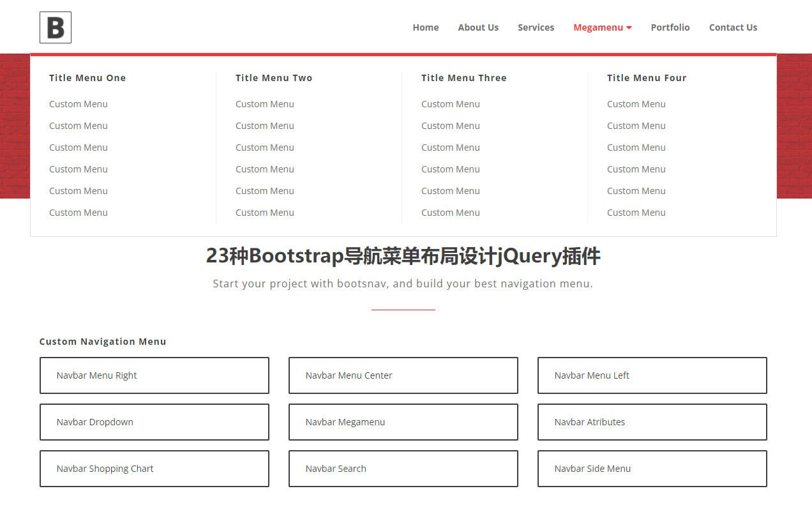Click the Title Menu Two heading
The width and height of the screenshot is (812, 514).
pos(274,78)
